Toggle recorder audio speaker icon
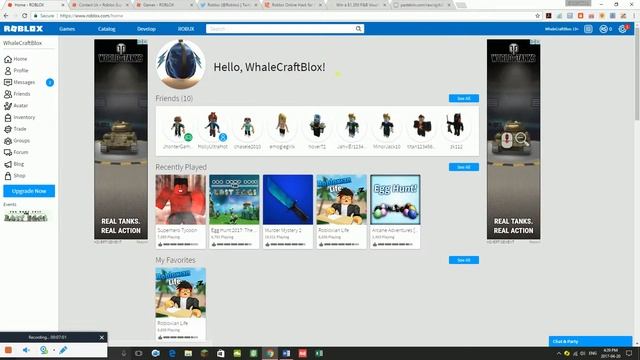640x360 pixels. pyautogui.click(x=26, y=350)
